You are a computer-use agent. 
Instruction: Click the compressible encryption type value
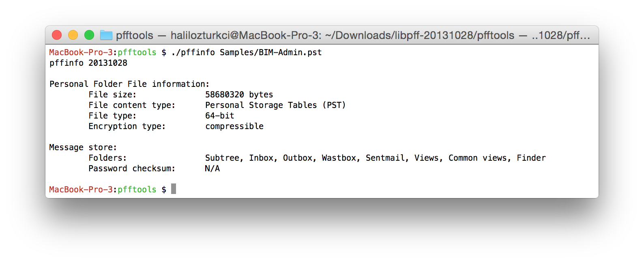tap(234, 126)
